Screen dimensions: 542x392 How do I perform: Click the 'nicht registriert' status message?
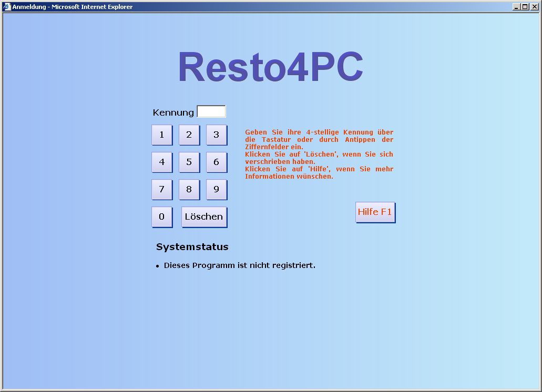coord(239,265)
